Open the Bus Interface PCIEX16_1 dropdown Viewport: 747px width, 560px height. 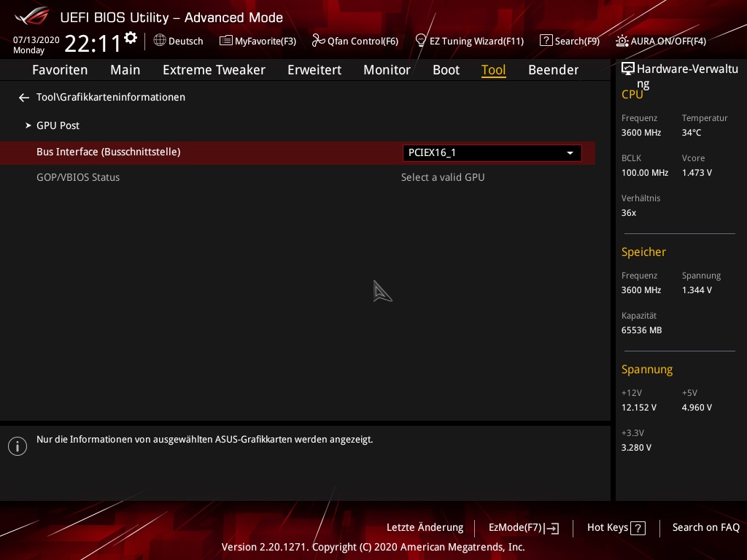[492, 153]
